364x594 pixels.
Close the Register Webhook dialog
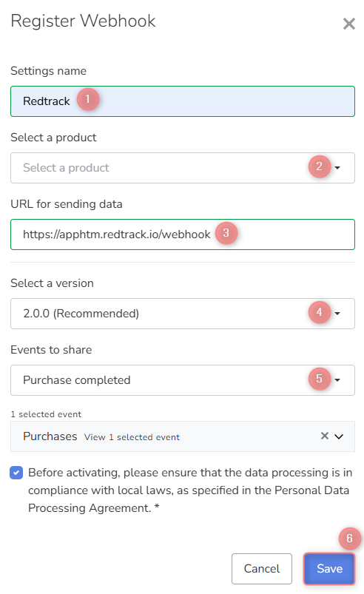click(x=349, y=24)
